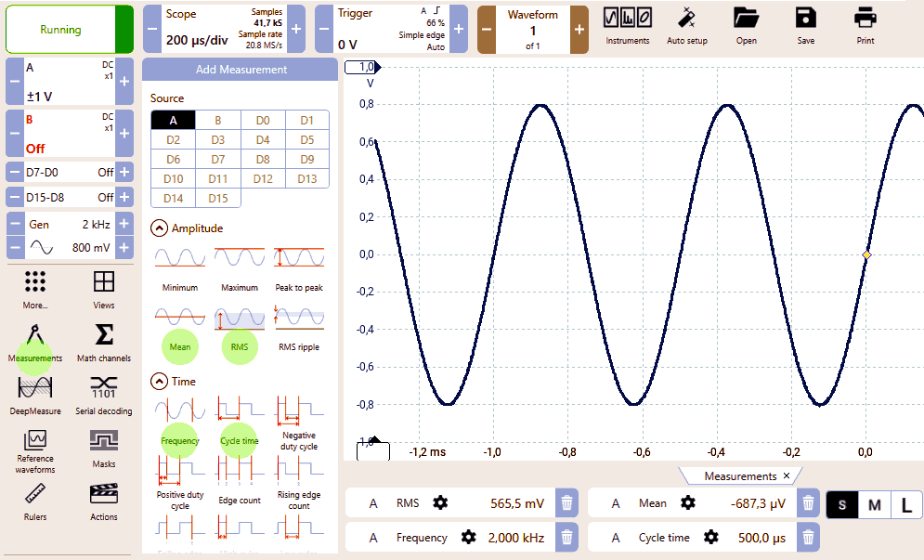Increase the timebase from 200 µs/div
Screen dimensions: 924x560
(296, 29)
